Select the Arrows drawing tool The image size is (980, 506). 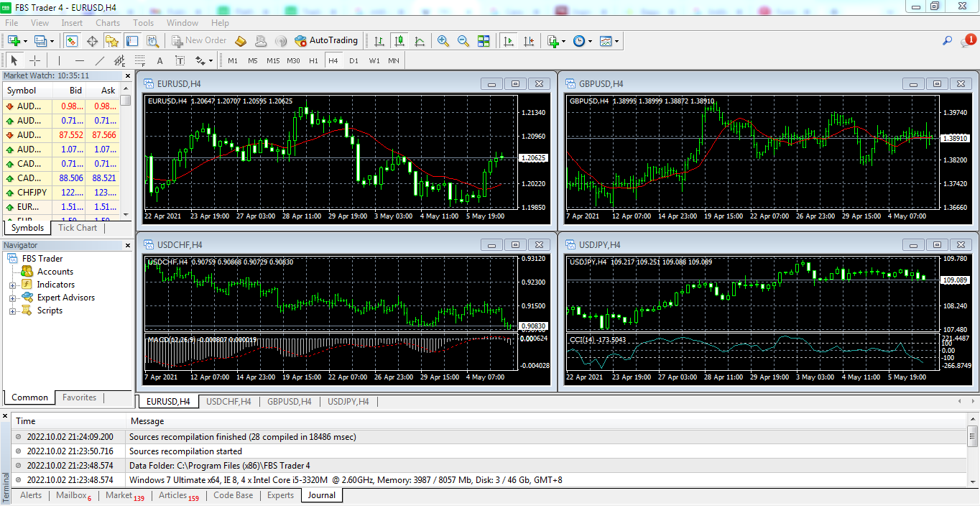pyautogui.click(x=199, y=60)
